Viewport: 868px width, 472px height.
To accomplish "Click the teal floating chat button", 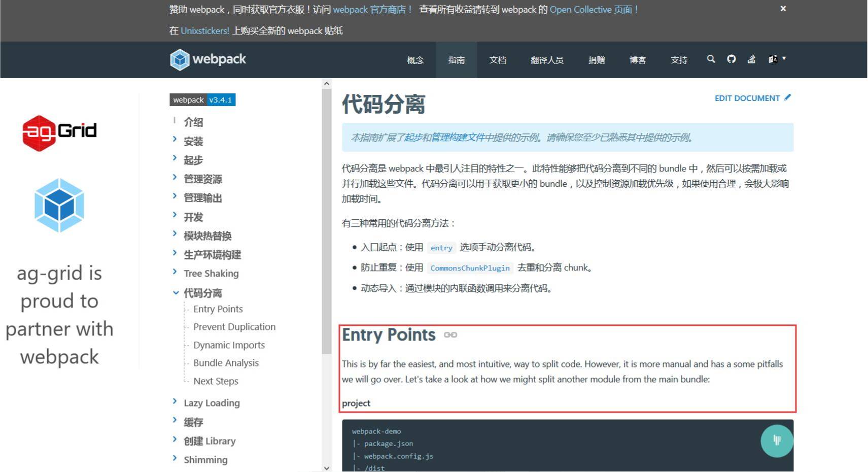I will pos(777,441).
